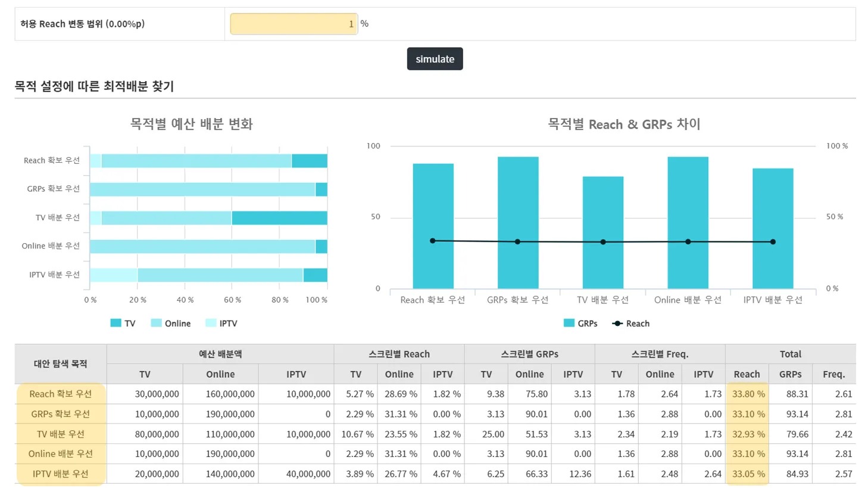The width and height of the screenshot is (868, 488).
Task: Toggle TV series in budget chart legend
Action: click(x=123, y=324)
